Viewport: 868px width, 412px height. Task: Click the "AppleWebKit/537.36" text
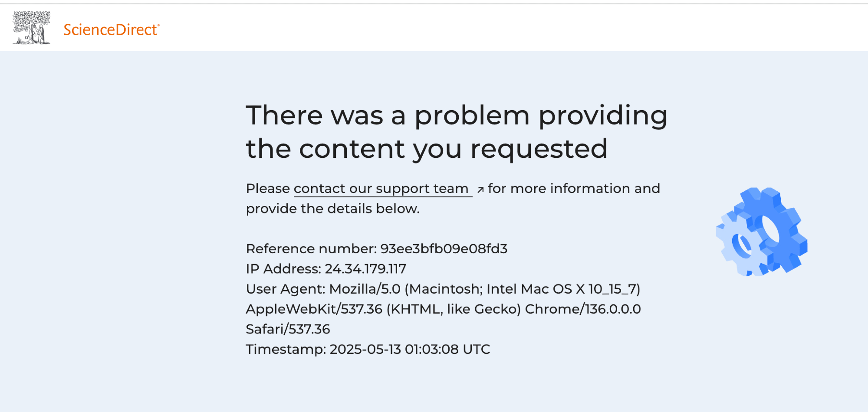[x=314, y=309]
